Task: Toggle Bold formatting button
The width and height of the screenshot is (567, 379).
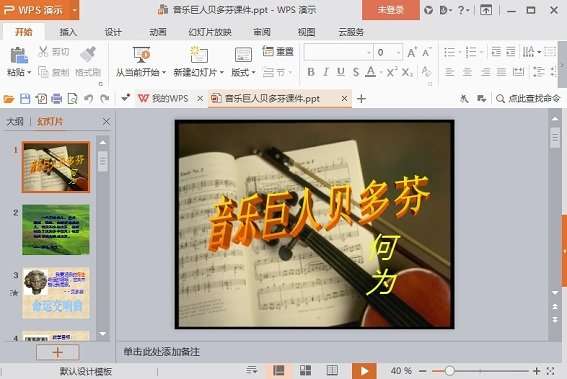Action: tap(311, 72)
